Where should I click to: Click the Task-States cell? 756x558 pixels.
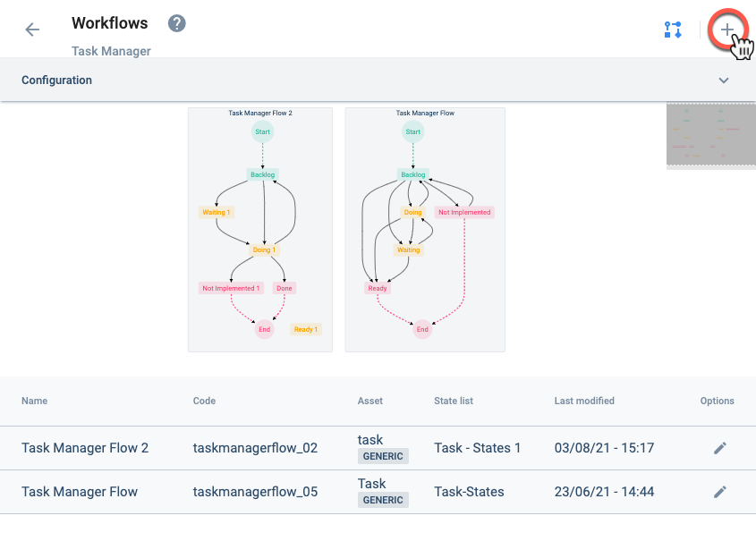click(469, 492)
